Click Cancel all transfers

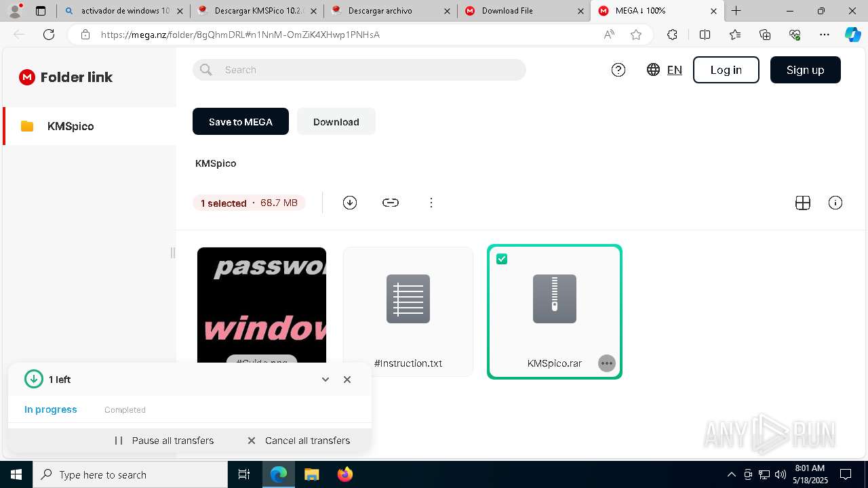point(299,441)
